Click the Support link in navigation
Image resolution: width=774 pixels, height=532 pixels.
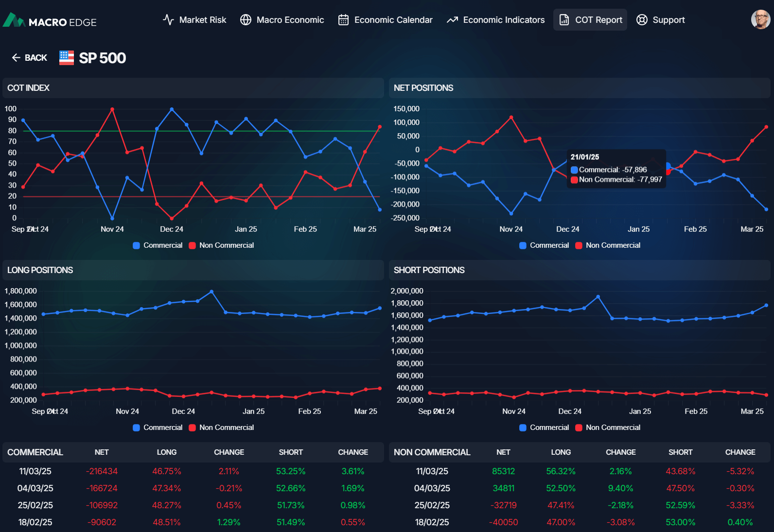pos(668,20)
